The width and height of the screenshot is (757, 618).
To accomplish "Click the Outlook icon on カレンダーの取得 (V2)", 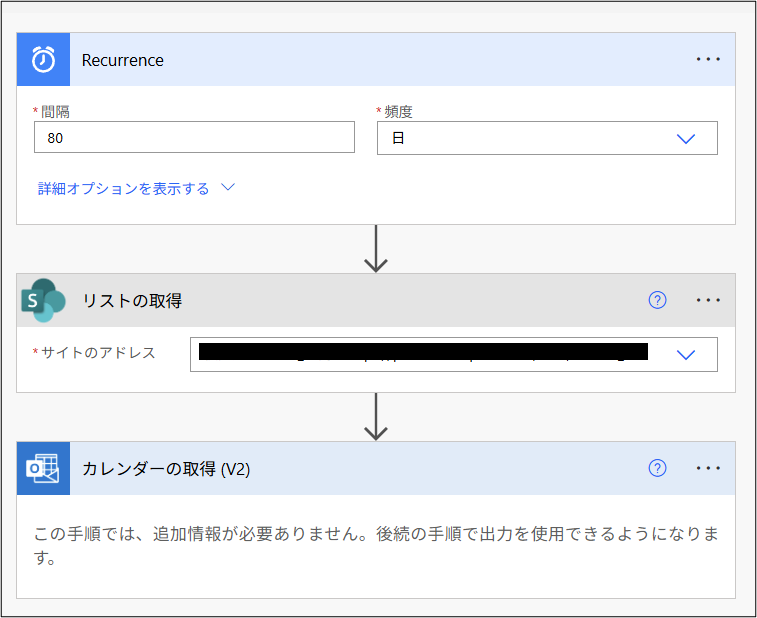I will click(x=43, y=468).
